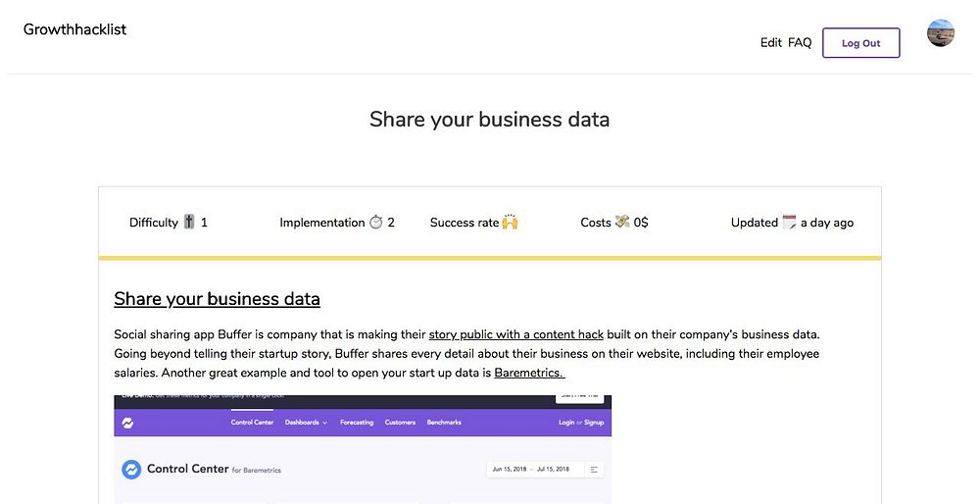The height and width of the screenshot is (504, 980).
Task: Click the Growthhacklist site logo
Action: tap(74, 29)
